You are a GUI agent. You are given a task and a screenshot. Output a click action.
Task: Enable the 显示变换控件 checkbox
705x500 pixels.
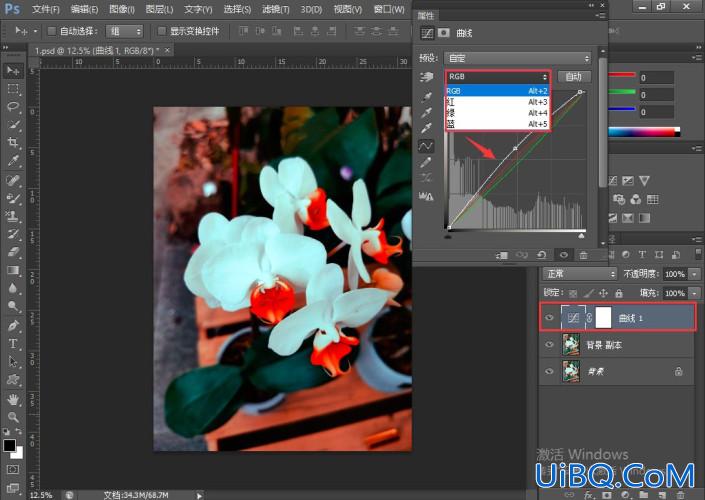pyautogui.click(x=162, y=31)
